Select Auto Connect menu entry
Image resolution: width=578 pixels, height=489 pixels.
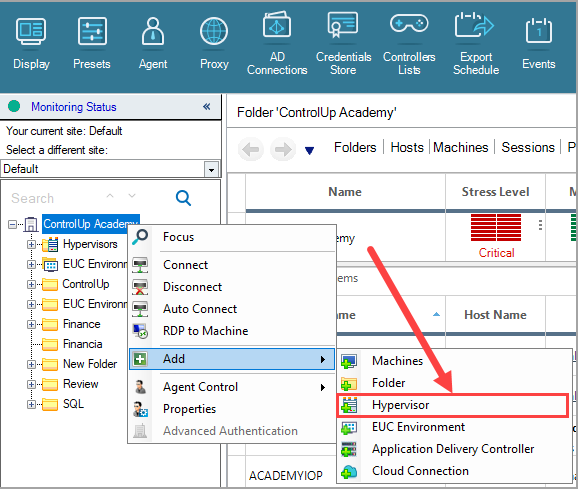(232, 309)
